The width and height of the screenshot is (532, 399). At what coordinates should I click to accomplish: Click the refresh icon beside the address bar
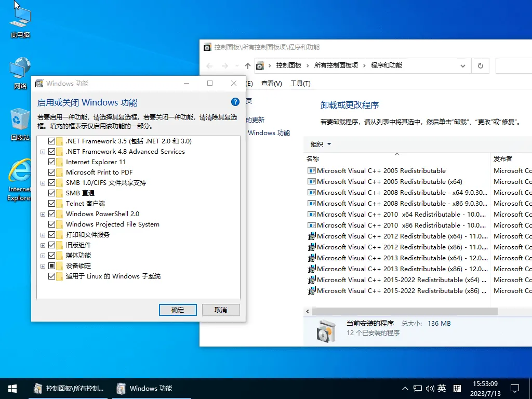[481, 65]
